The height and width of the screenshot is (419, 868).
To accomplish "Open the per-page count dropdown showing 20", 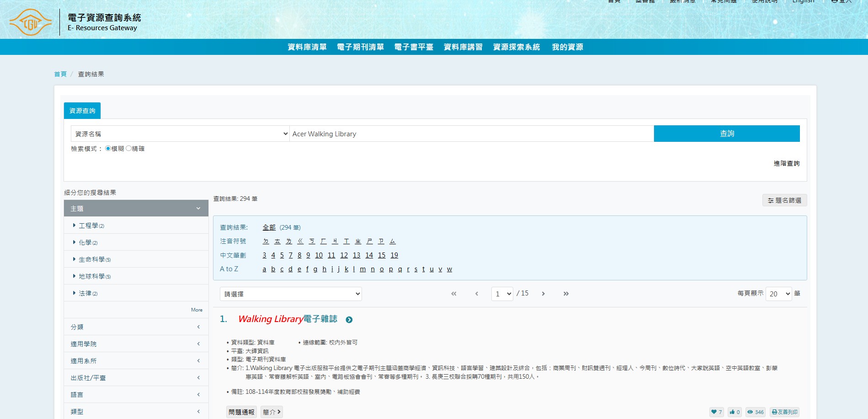I will click(778, 294).
